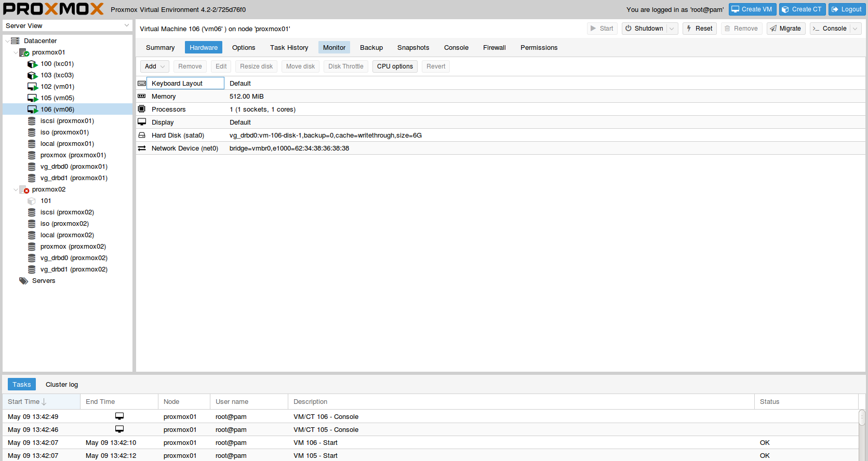Click the task list vertical scrollbar
The image size is (868, 461).
click(x=862, y=418)
